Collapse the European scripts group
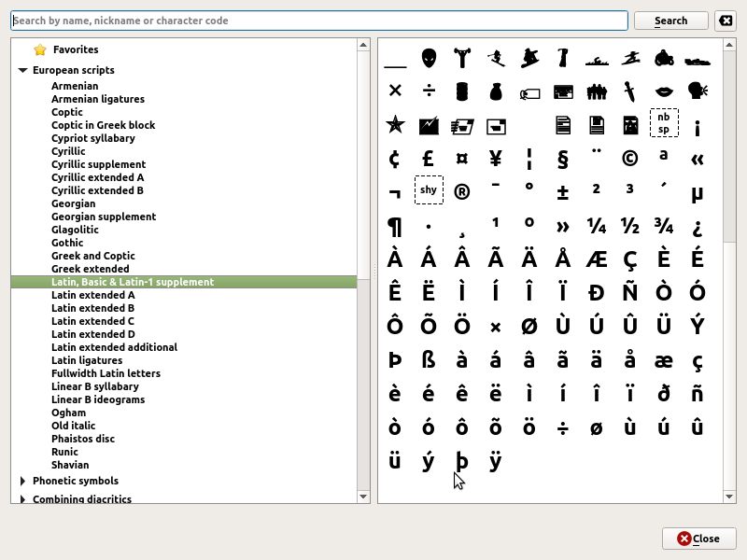This screenshot has width=747, height=560. (23, 70)
